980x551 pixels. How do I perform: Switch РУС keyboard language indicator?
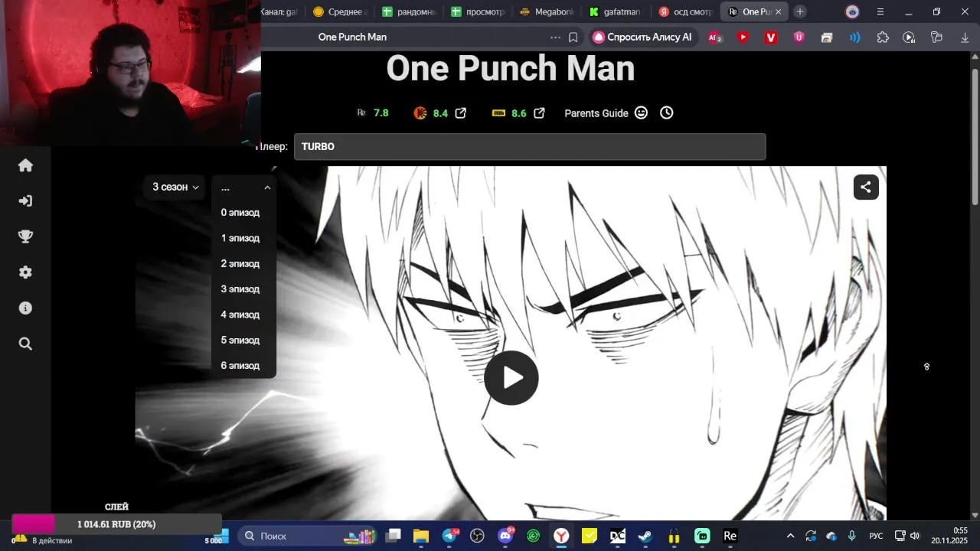click(876, 536)
